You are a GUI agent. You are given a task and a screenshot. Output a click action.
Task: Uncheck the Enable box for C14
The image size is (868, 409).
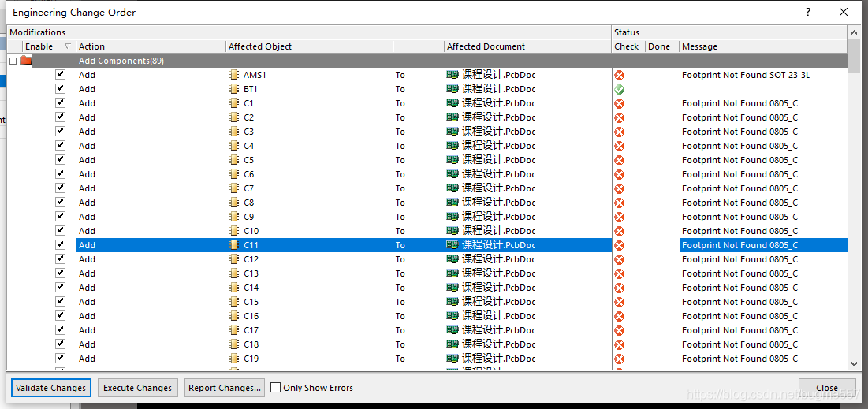click(61, 287)
